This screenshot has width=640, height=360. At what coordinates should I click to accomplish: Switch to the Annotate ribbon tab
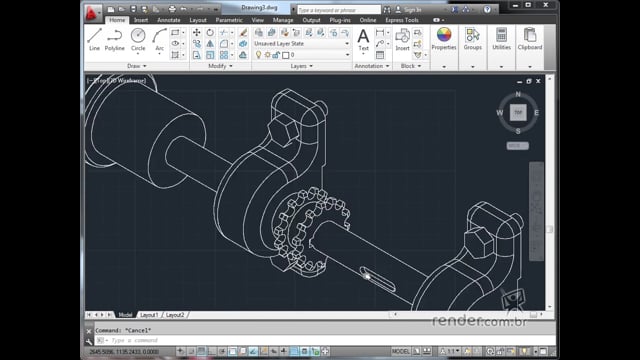click(x=169, y=20)
